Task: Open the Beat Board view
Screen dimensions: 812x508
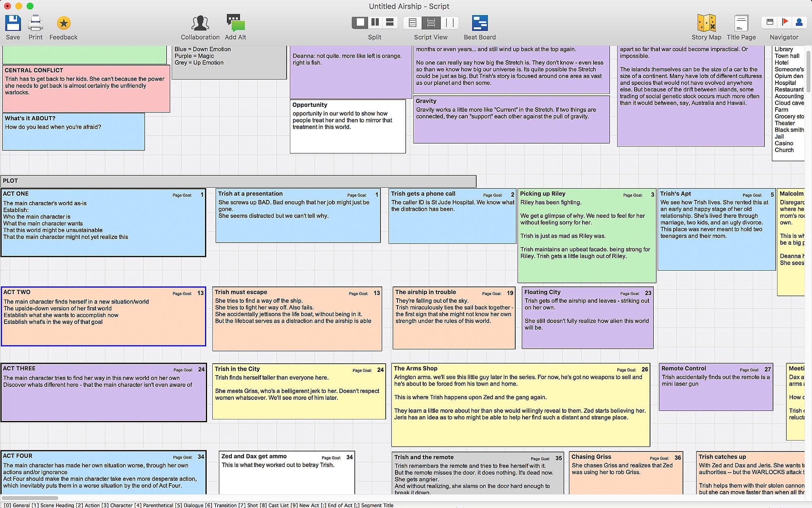Action: pyautogui.click(x=479, y=23)
